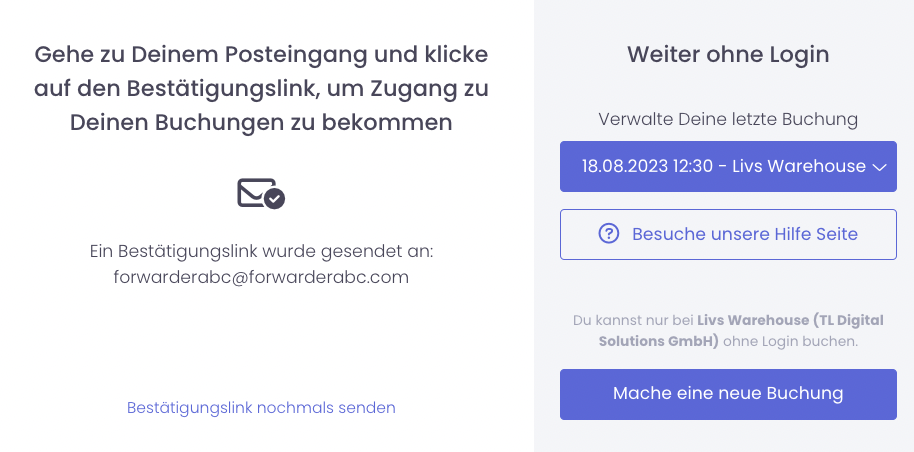Click the 'Weiter ohne Login' heading
This screenshot has height=452, width=914.
728,54
